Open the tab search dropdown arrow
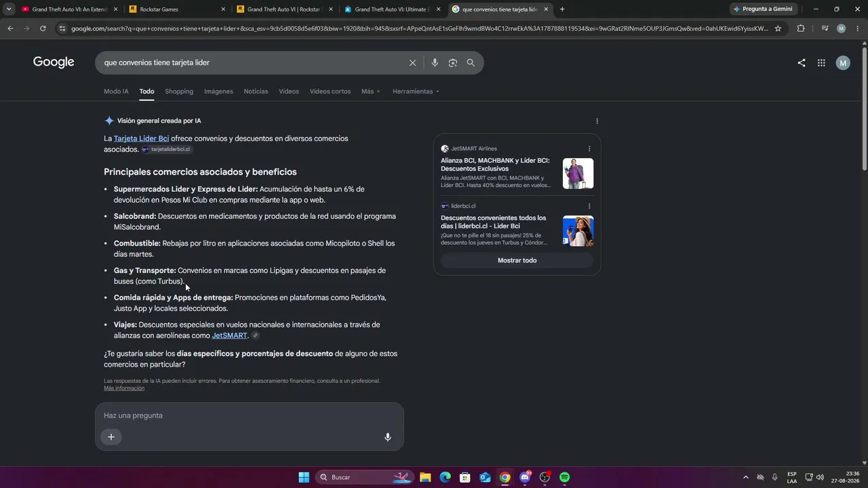Screen dimensions: 868x488 [9, 9]
